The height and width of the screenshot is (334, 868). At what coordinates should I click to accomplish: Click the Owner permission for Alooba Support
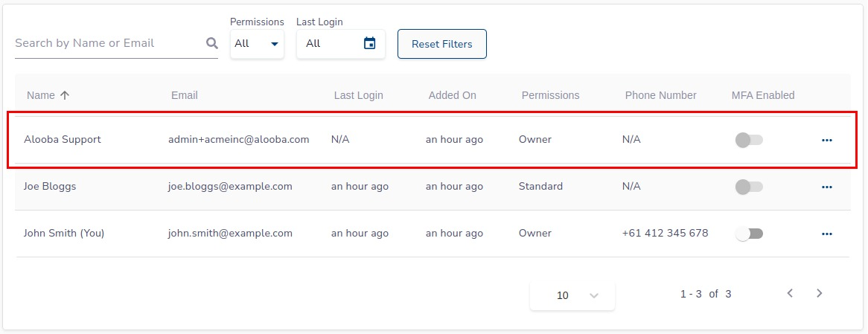(535, 139)
